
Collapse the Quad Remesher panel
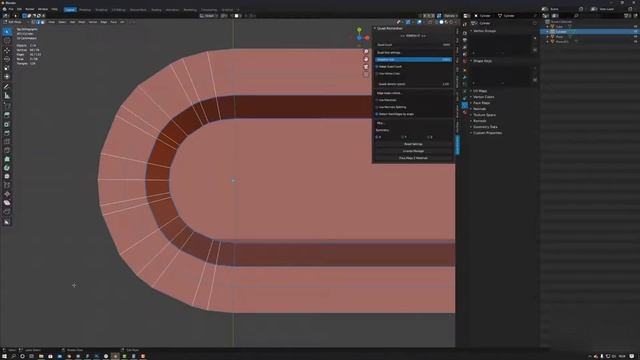pyautogui.click(x=375, y=28)
